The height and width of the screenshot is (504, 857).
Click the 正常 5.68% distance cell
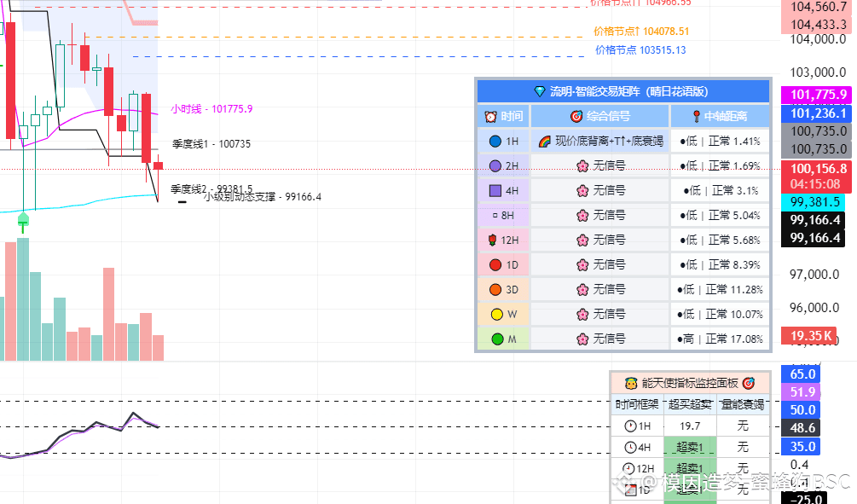721,240
